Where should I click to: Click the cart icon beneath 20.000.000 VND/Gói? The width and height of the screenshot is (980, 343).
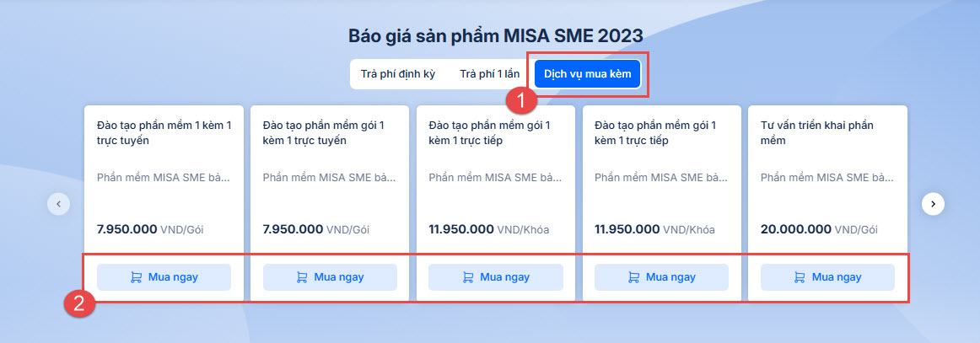(800, 277)
